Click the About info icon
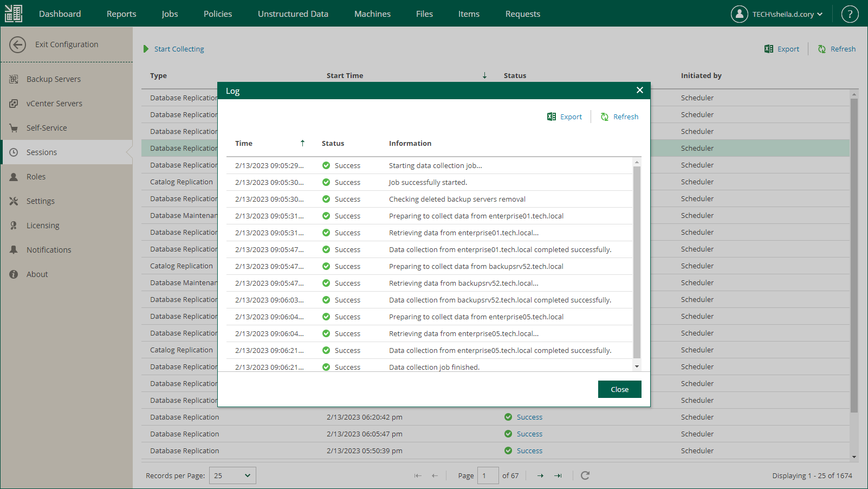868x489 pixels. point(14,274)
